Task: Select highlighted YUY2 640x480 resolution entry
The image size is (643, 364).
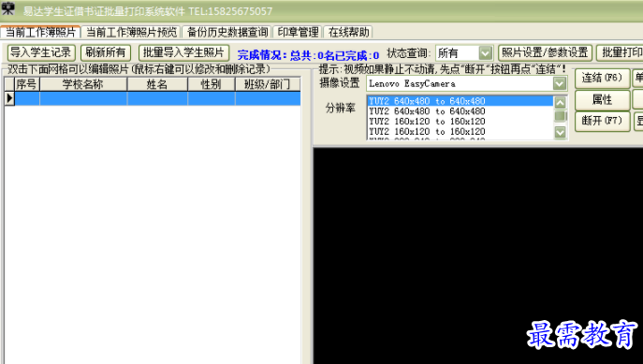Action: point(460,101)
